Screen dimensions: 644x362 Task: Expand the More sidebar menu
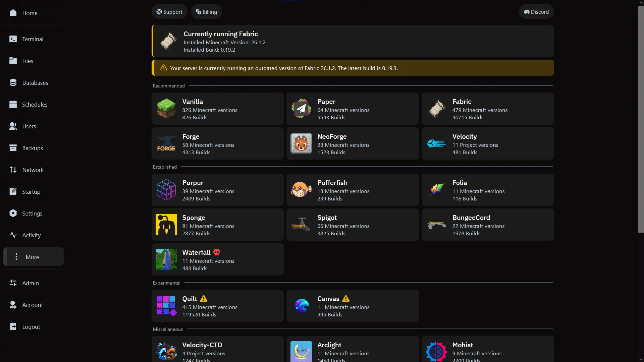[34, 257]
